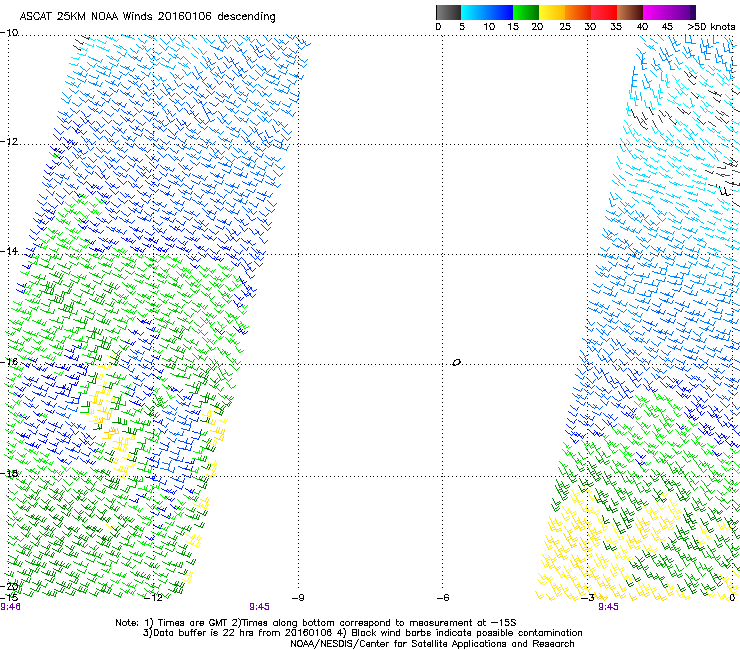Click the '-12' longitude label on bottom axis
This screenshot has height=650, width=740.
[x=153, y=598]
